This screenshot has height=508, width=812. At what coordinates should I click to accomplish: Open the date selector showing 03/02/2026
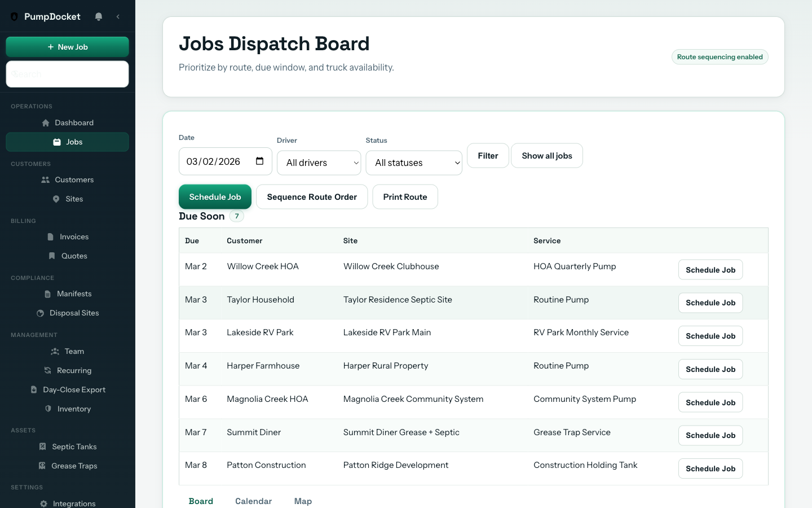217,161
